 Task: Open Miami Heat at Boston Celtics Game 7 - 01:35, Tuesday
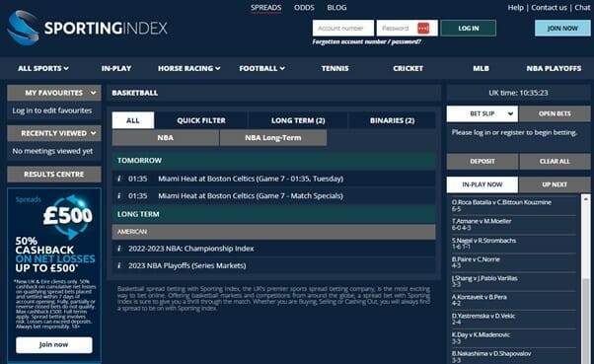(x=251, y=179)
